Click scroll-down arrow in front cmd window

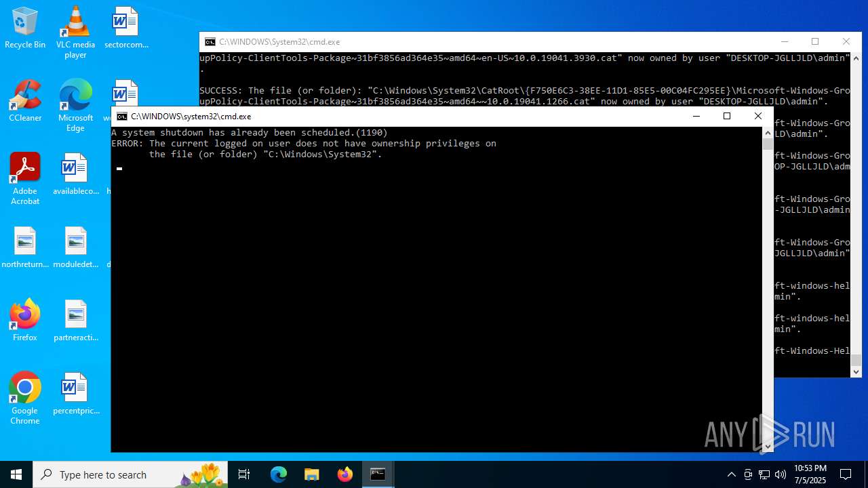[x=768, y=447]
